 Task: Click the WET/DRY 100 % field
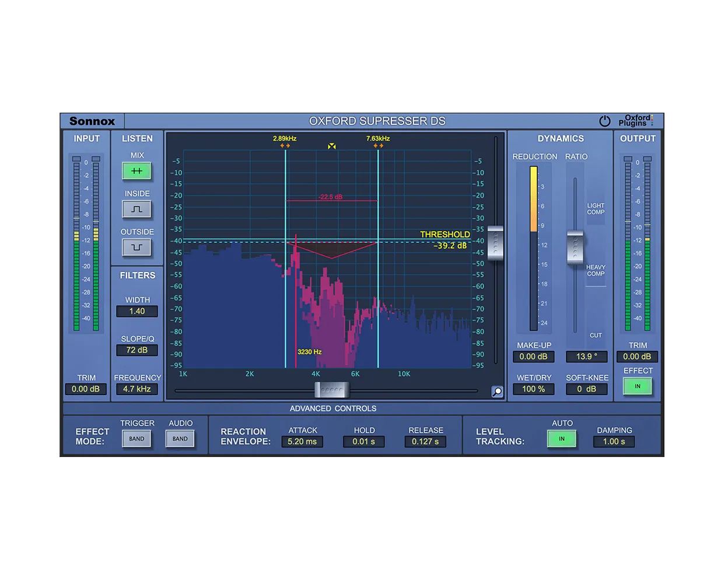coord(534,389)
